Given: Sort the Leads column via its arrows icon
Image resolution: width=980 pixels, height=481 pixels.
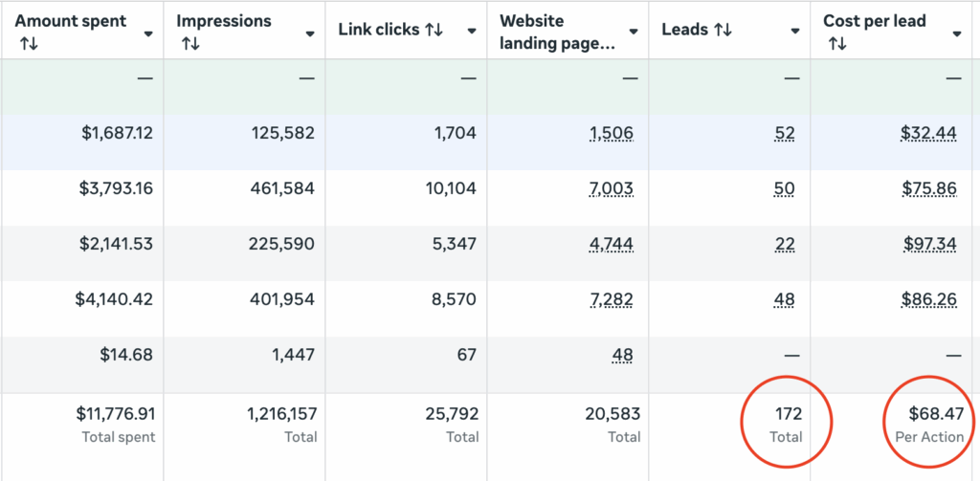Looking at the screenshot, I should pos(723,31).
